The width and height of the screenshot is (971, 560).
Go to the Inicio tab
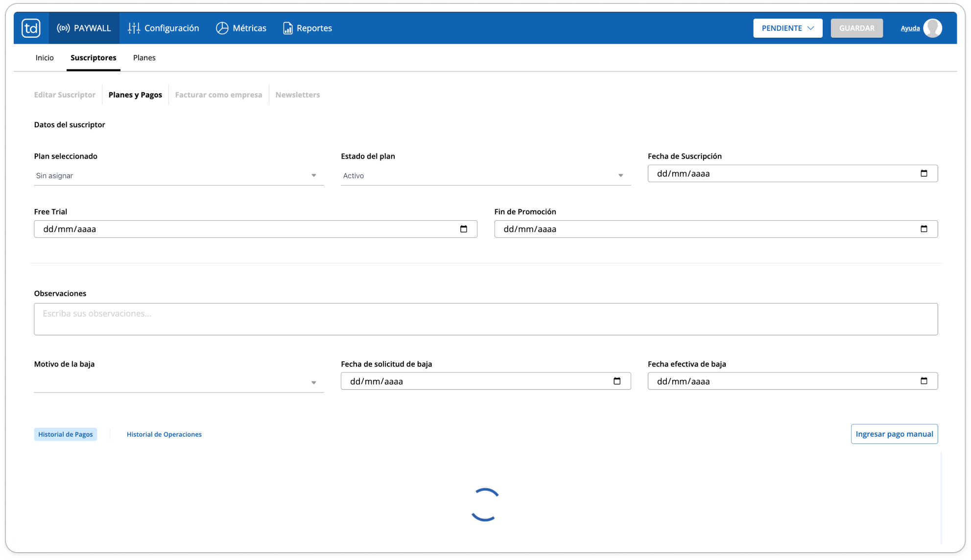[45, 58]
